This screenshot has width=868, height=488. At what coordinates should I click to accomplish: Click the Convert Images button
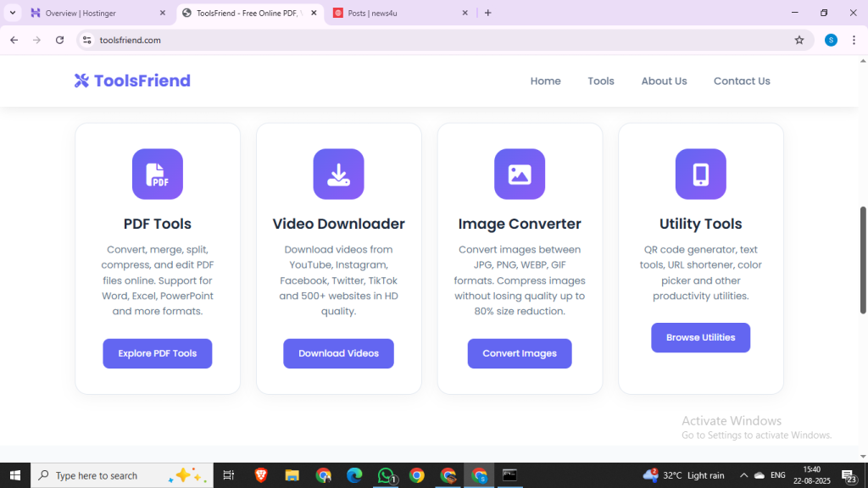[520, 353]
